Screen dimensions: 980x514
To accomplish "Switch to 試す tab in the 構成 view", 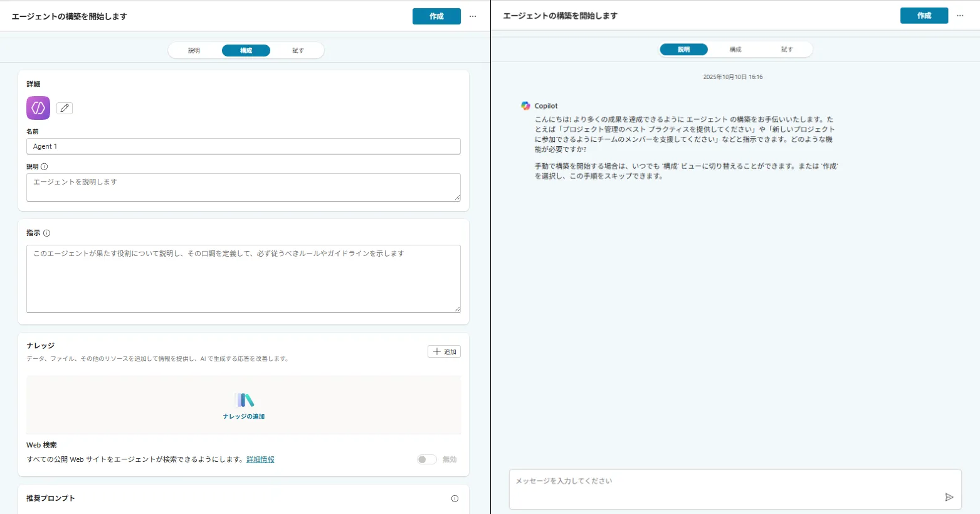I will [298, 51].
